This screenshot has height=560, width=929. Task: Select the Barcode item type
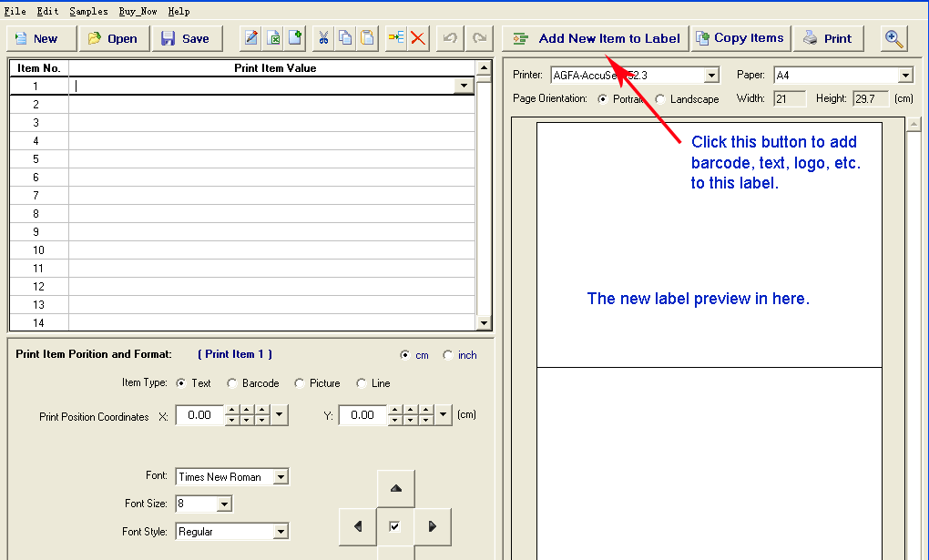[x=232, y=383]
